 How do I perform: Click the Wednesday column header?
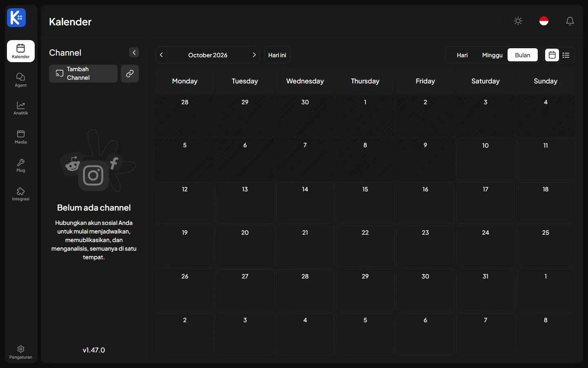tap(305, 81)
